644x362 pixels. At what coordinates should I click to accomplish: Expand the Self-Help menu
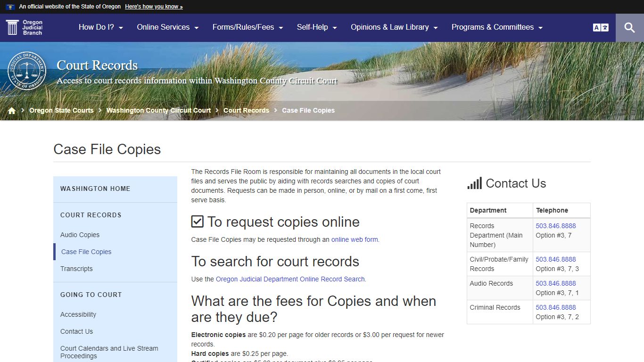[x=317, y=27]
